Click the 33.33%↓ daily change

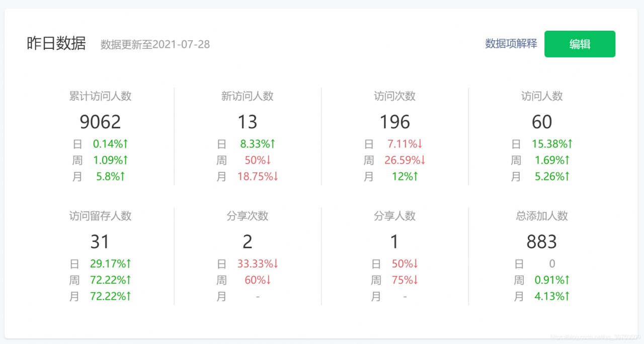(258, 264)
